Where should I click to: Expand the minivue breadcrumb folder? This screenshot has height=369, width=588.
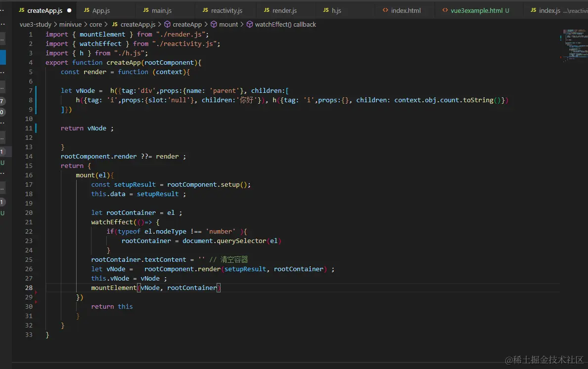click(x=71, y=24)
